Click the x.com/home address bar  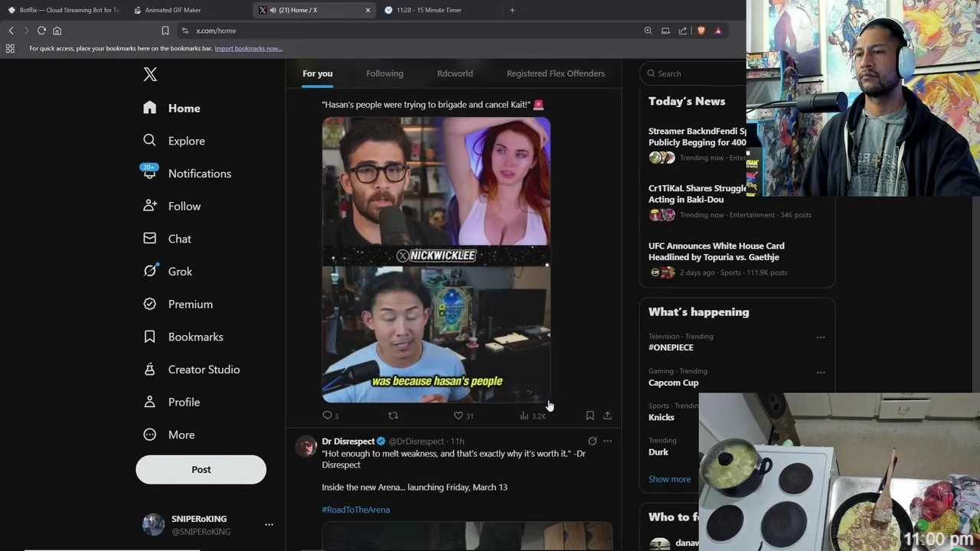click(413, 31)
